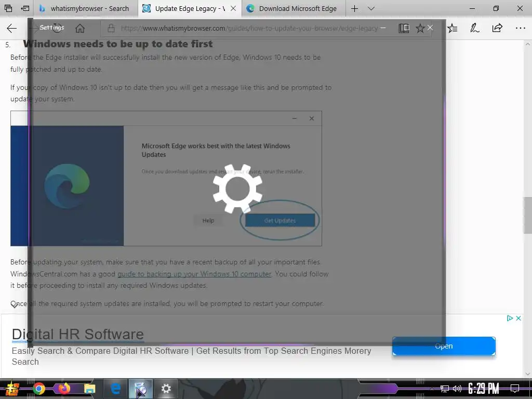Close the Update Edge Legacy tab
The image size is (532, 399).
click(233, 8)
